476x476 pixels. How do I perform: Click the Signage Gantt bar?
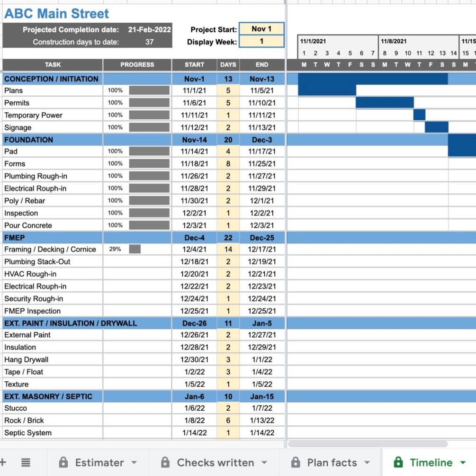tap(437, 127)
